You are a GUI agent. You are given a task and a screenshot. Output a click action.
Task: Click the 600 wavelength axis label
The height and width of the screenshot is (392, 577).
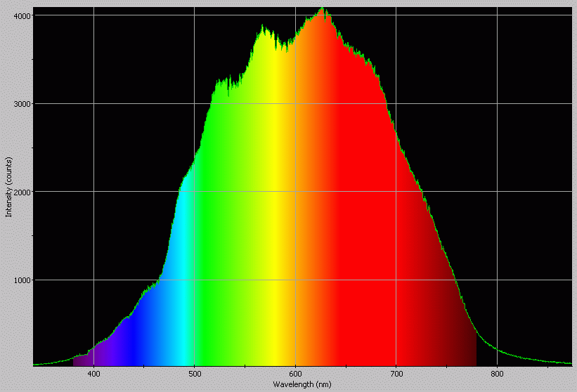coord(295,374)
